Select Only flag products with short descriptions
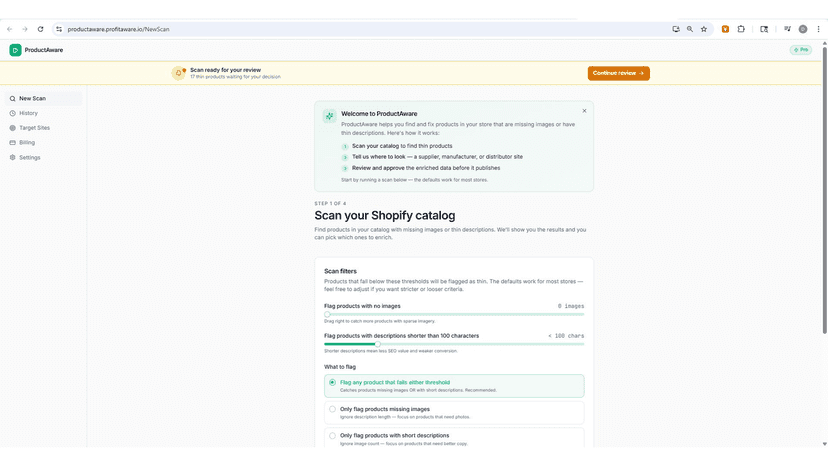This screenshot has width=828, height=466. (454, 439)
